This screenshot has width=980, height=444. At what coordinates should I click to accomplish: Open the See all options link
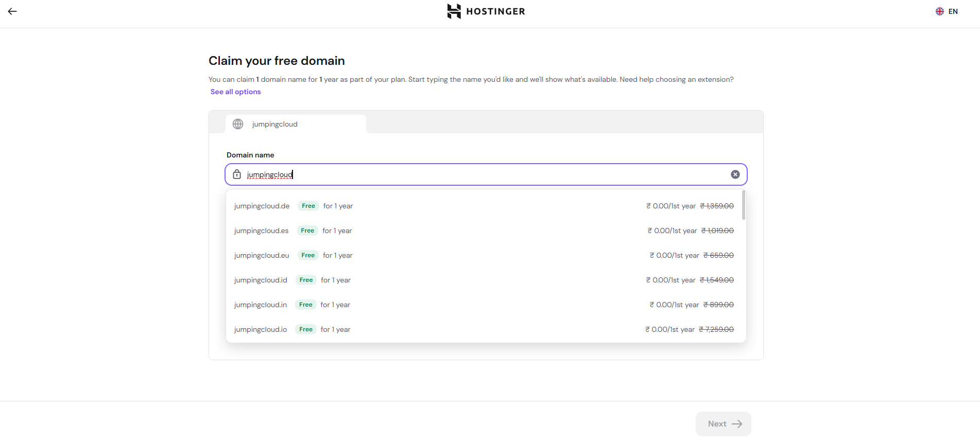pos(236,92)
